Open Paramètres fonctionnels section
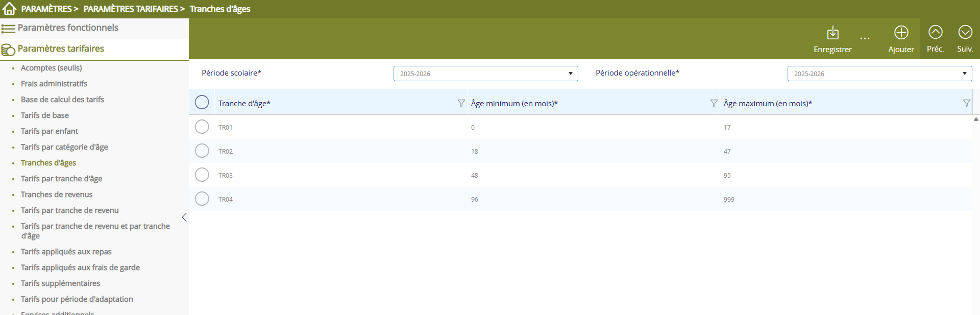Image resolution: width=980 pixels, height=315 pixels. 68,28
